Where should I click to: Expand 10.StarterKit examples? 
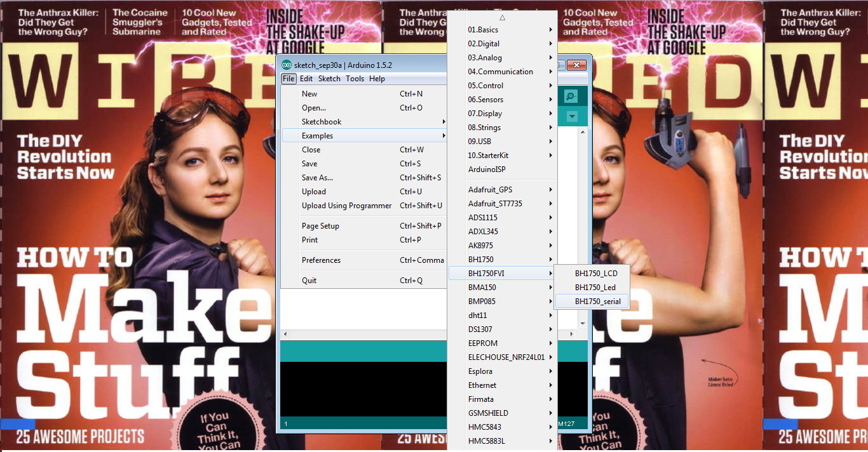click(x=502, y=156)
